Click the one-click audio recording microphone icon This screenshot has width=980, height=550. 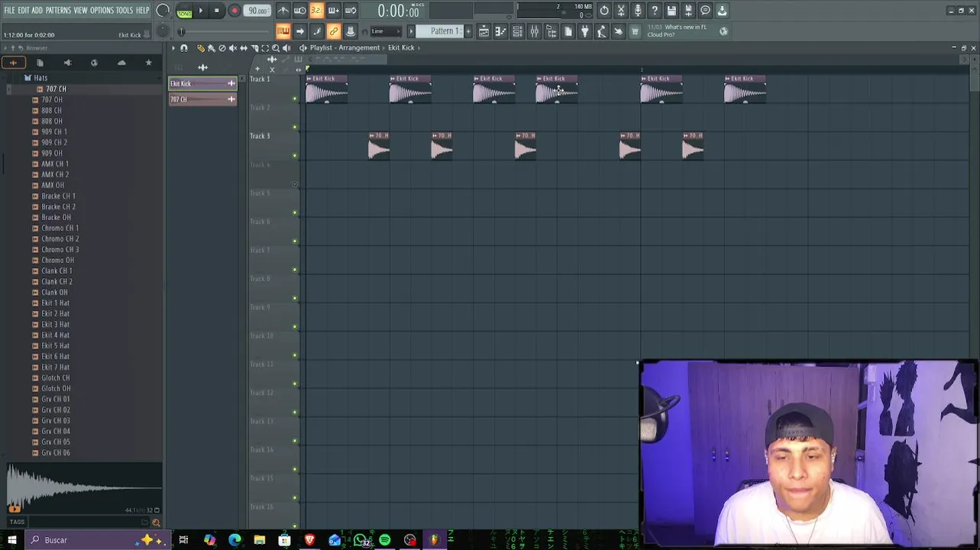(638, 11)
